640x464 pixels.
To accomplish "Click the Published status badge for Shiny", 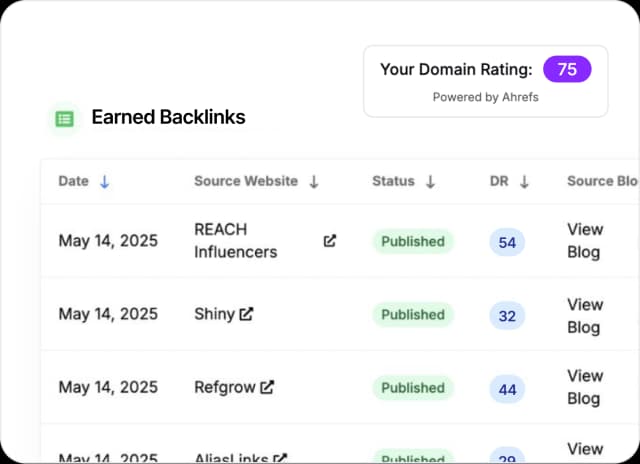I will [x=413, y=314].
